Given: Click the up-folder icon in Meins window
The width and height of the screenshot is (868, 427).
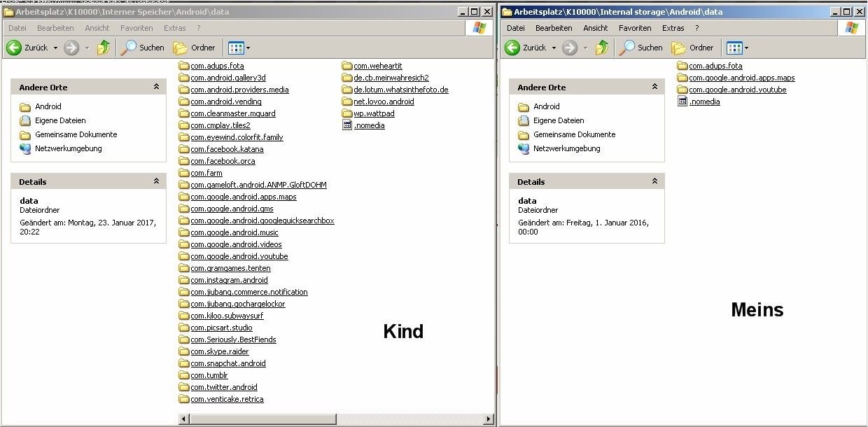Looking at the screenshot, I should pyautogui.click(x=602, y=48).
